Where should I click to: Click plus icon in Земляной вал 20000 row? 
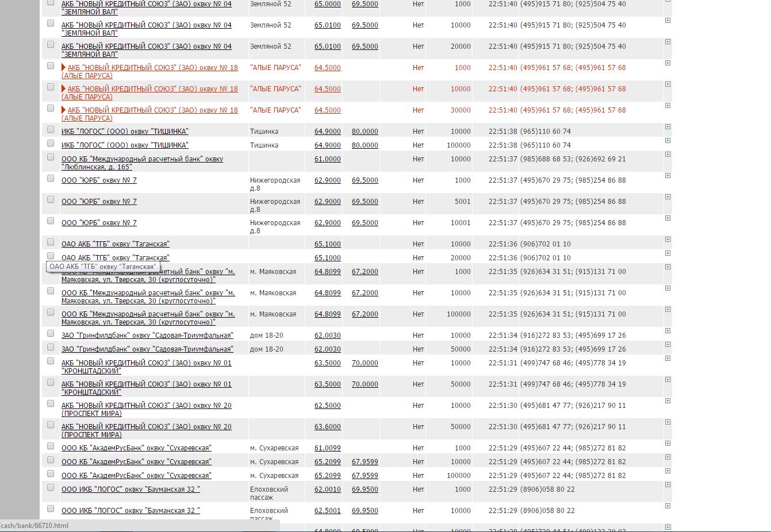coord(668,42)
